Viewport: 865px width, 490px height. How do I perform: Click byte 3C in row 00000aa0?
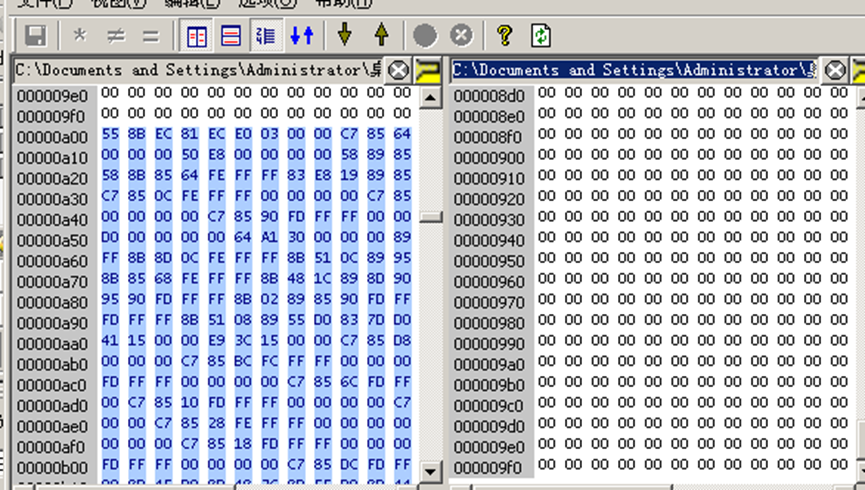click(243, 341)
